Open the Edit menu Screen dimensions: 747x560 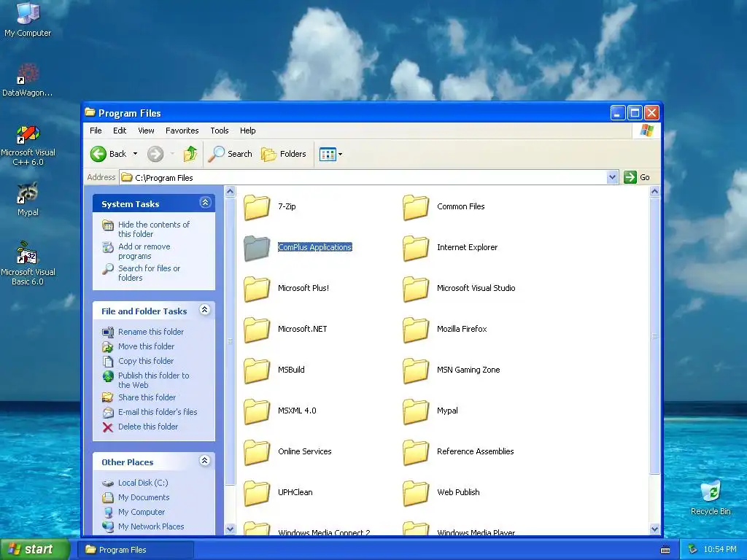click(120, 131)
